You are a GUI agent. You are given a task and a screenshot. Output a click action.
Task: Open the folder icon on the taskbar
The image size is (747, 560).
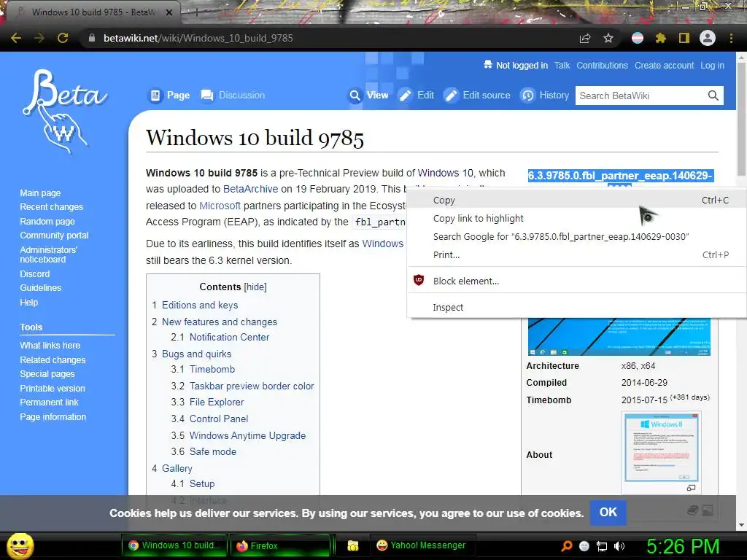click(353, 545)
